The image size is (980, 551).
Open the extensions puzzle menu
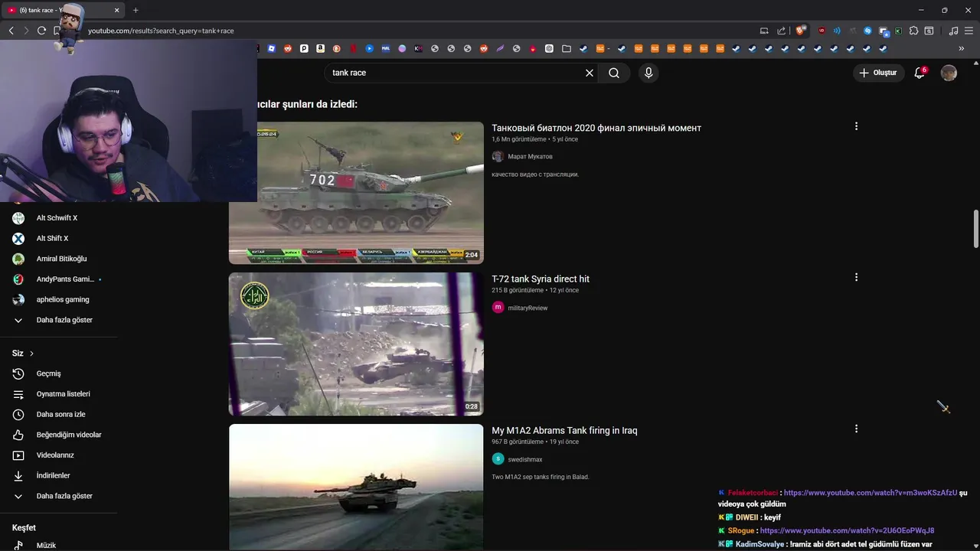(913, 31)
